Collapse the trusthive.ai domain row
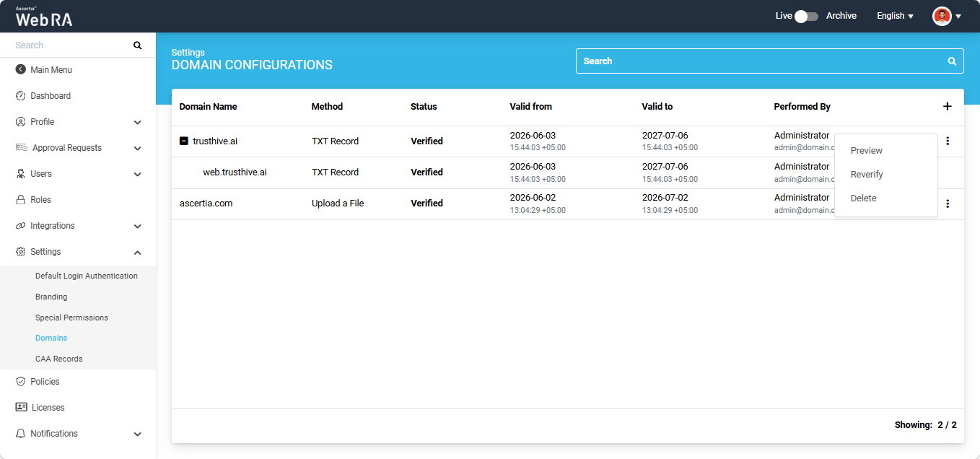The height and width of the screenshot is (459, 980). click(184, 141)
